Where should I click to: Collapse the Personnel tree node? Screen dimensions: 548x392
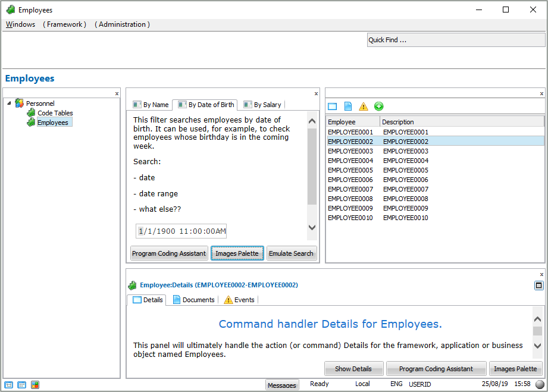[9, 104]
